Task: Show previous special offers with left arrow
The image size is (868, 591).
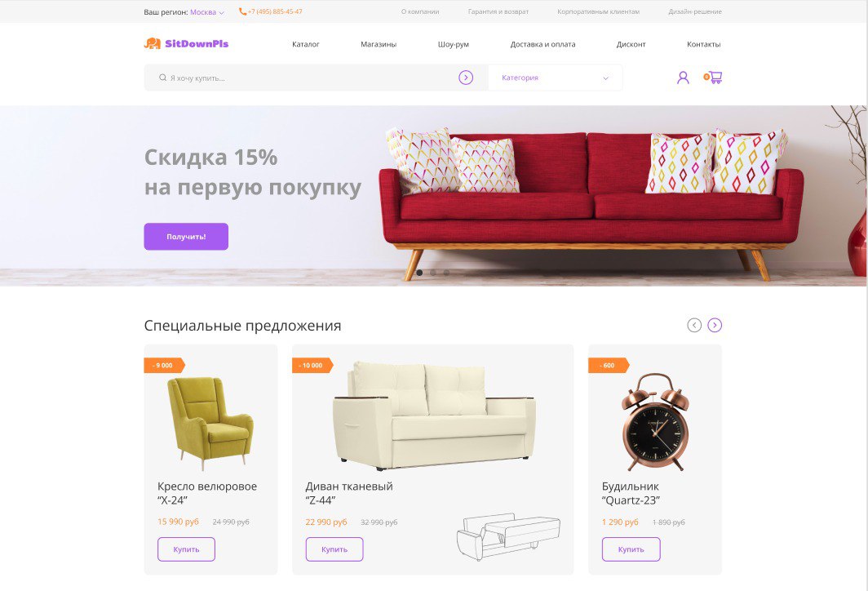Action: (694, 325)
